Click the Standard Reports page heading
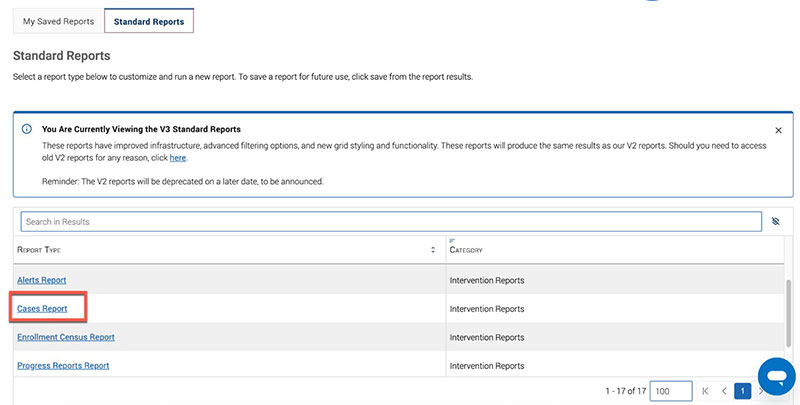This screenshot has height=405, width=800. coord(62,56)
